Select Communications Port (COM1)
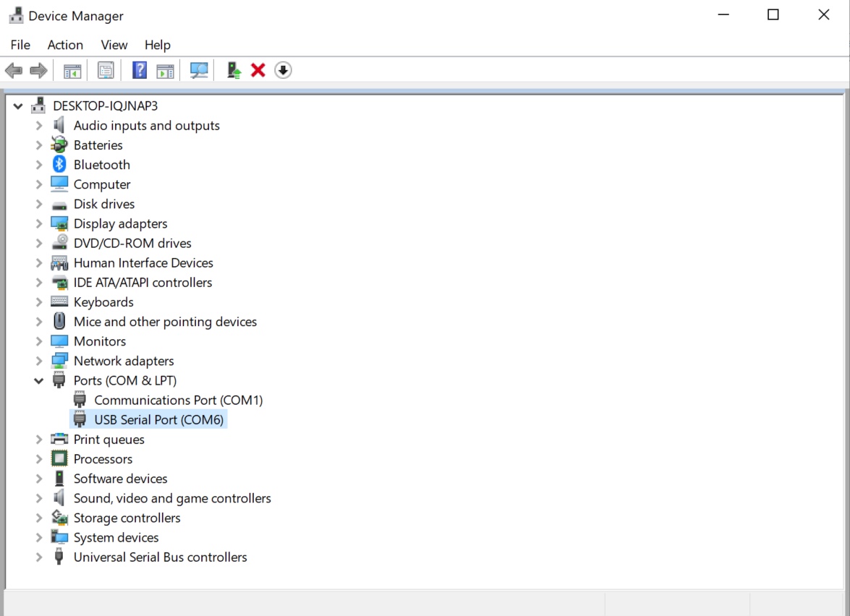Image resolution: width=850 pixels, height=616 pixels. click(178, 400)
